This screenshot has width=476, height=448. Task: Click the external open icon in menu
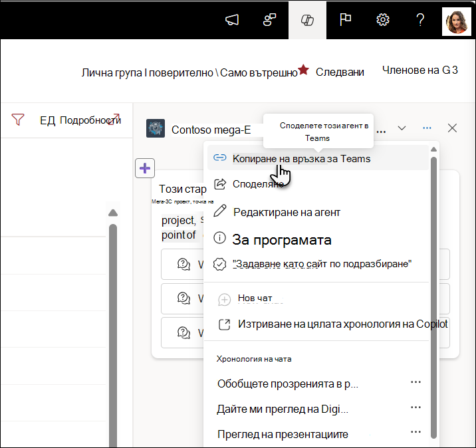coord(225,324)
